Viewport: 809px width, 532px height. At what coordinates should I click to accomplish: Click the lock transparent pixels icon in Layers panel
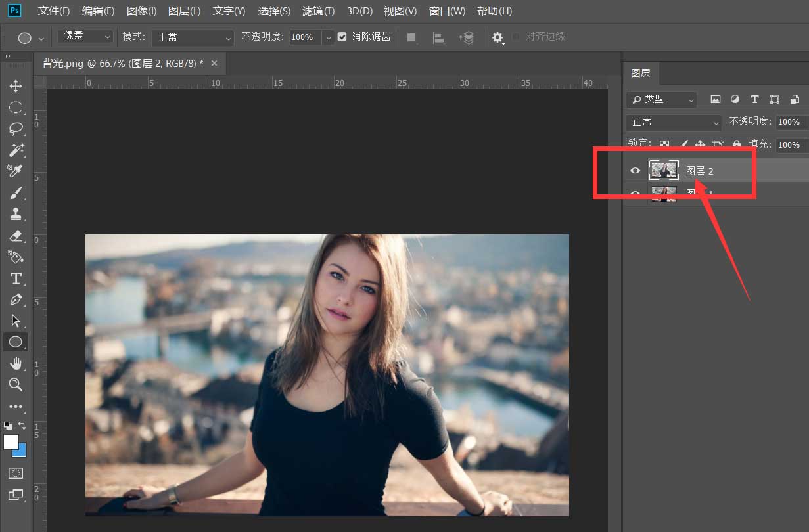click(x=664, y=144)
